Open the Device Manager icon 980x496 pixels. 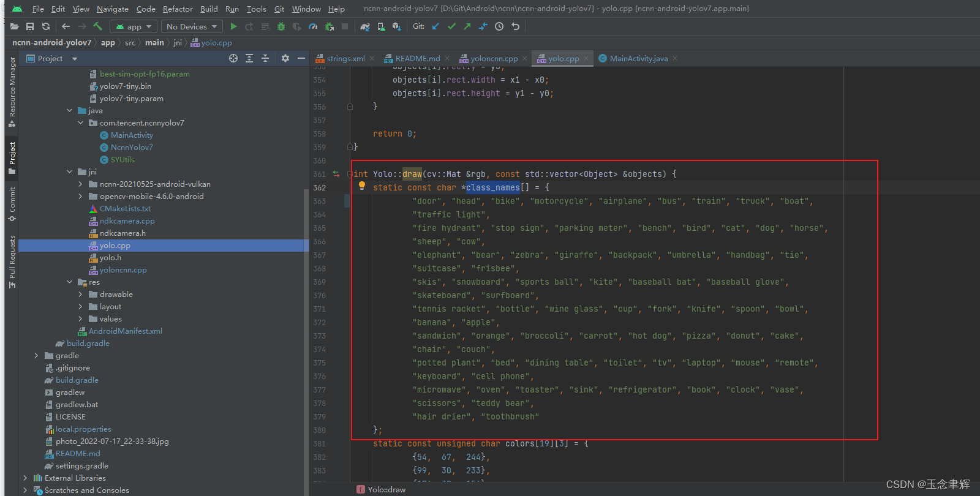pyautogui.click(x=381, y=26)
